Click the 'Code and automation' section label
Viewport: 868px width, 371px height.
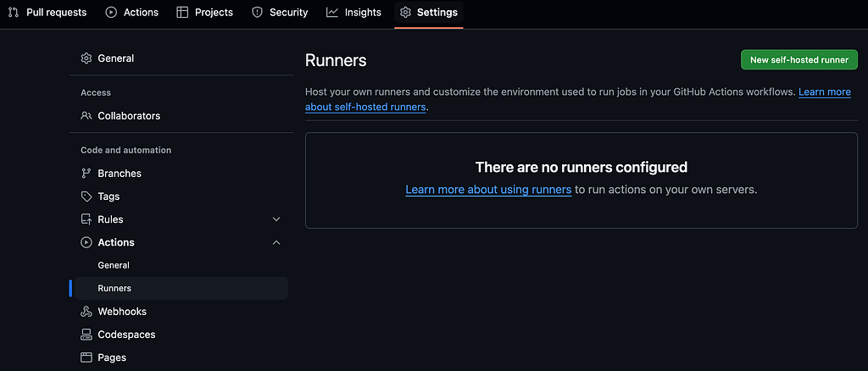(125, 150)
